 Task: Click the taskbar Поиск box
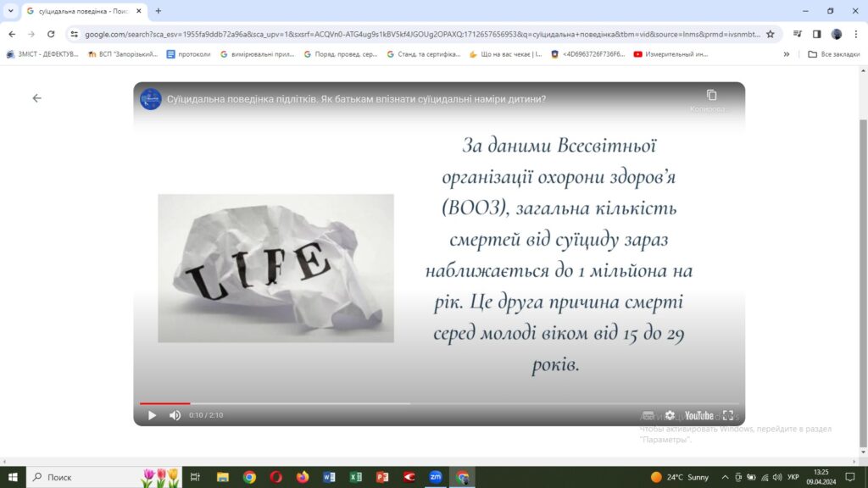[x=104, y=477]
